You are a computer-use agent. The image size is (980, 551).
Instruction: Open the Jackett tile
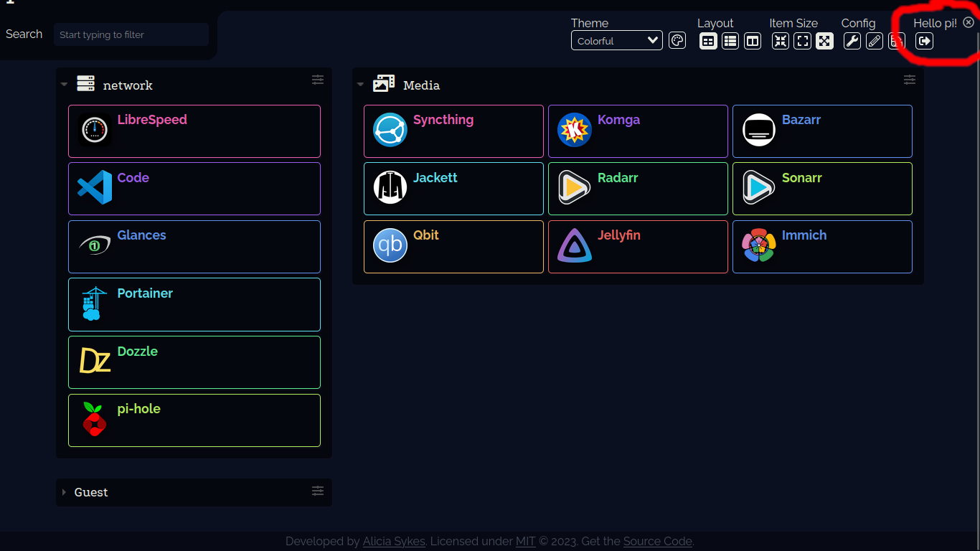453,189
